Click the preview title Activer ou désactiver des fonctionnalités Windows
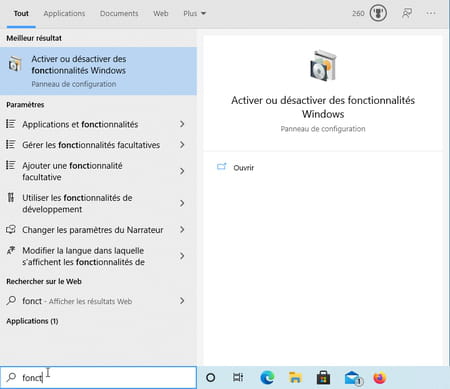450x389 pixels. (x=323, y=107)
